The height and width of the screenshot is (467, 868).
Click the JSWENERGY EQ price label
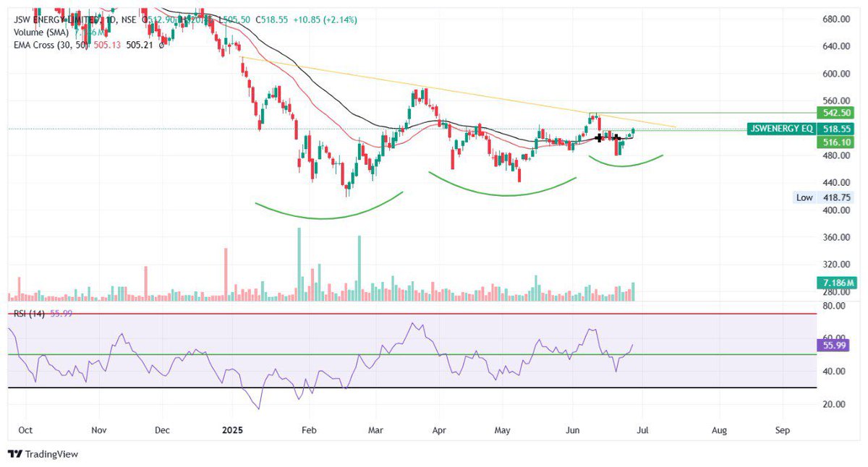(780, 128)
